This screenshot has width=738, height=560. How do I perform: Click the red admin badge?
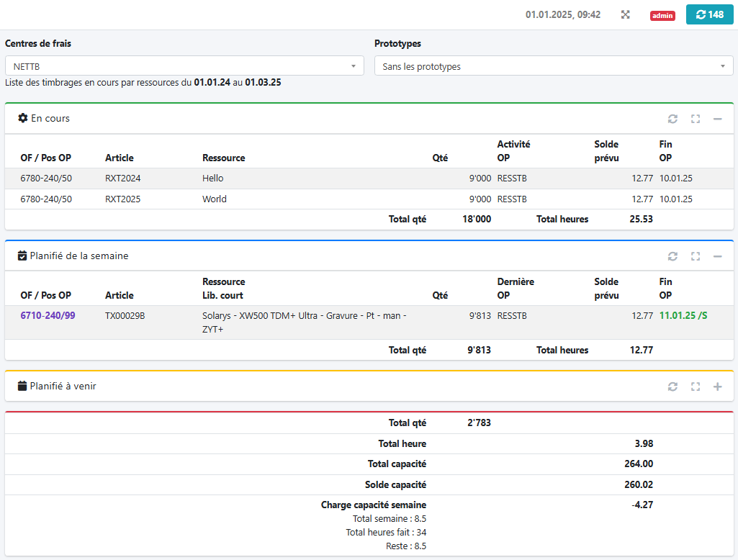point(662,16)
